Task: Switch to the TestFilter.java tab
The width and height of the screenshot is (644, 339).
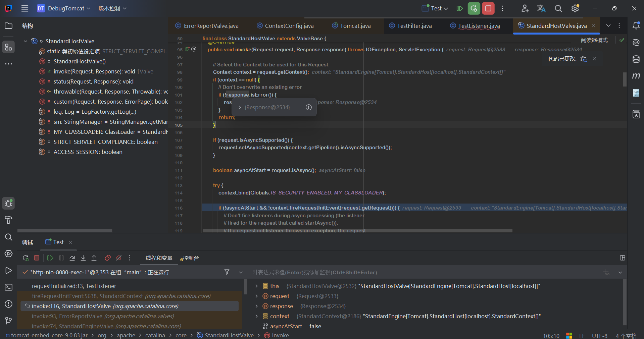Action: point(414,26)
